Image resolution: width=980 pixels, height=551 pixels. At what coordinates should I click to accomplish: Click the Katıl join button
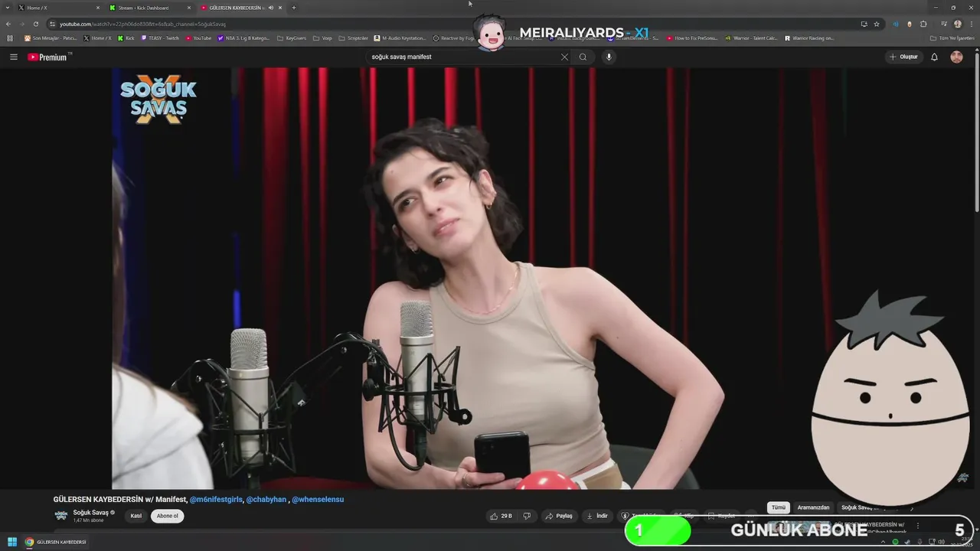point(136,516)
